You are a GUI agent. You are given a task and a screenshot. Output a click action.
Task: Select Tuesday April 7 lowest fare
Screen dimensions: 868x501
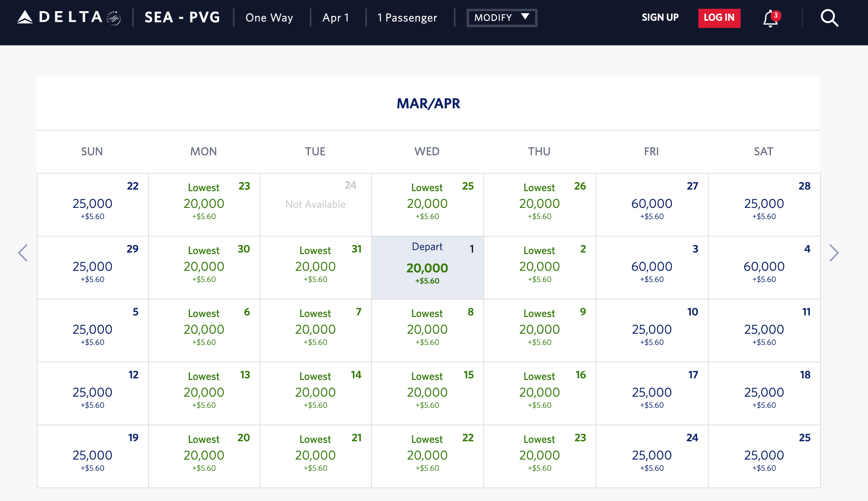(x=315, y=330)
